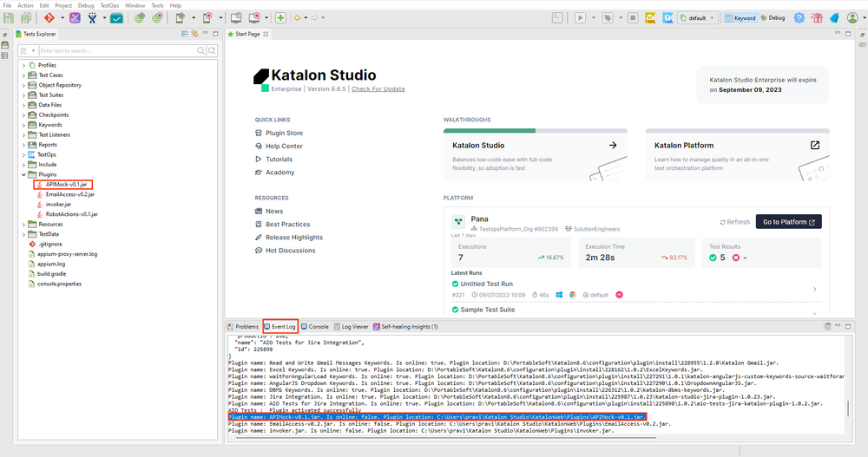Image resolution: width=868 pixels, height=457 pixels.
Task: Click the Go to Platform button
Action: pyautogui.click(x=788, y=222)
